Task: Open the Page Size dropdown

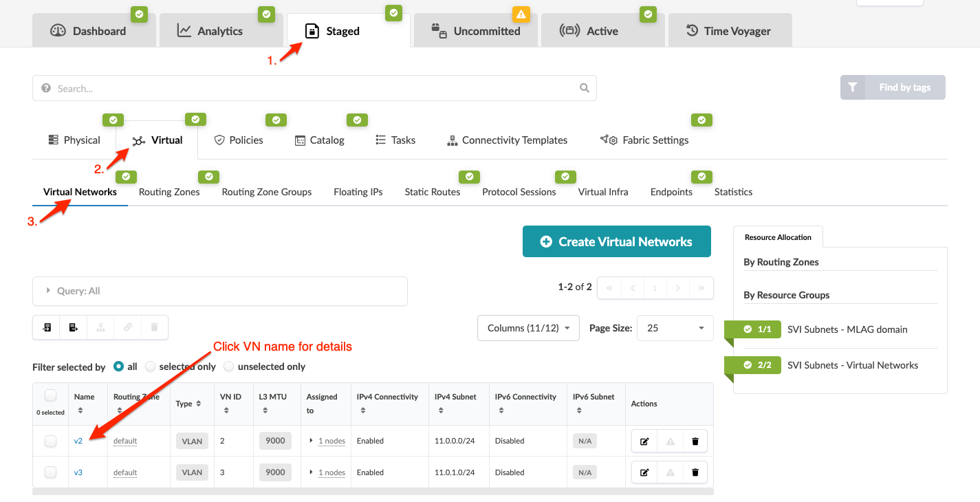Action: click(675, 328)
